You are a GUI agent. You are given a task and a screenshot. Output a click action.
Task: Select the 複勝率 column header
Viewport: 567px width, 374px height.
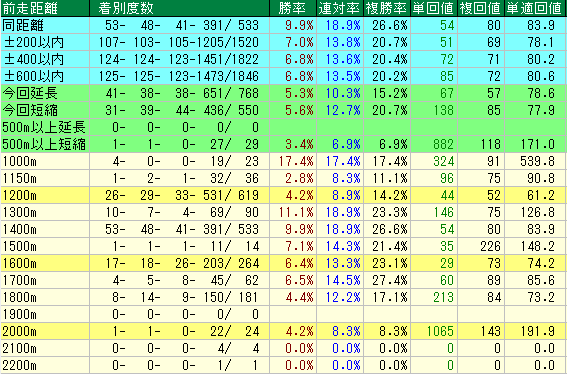pyautogui.click(x=386, y=8)
